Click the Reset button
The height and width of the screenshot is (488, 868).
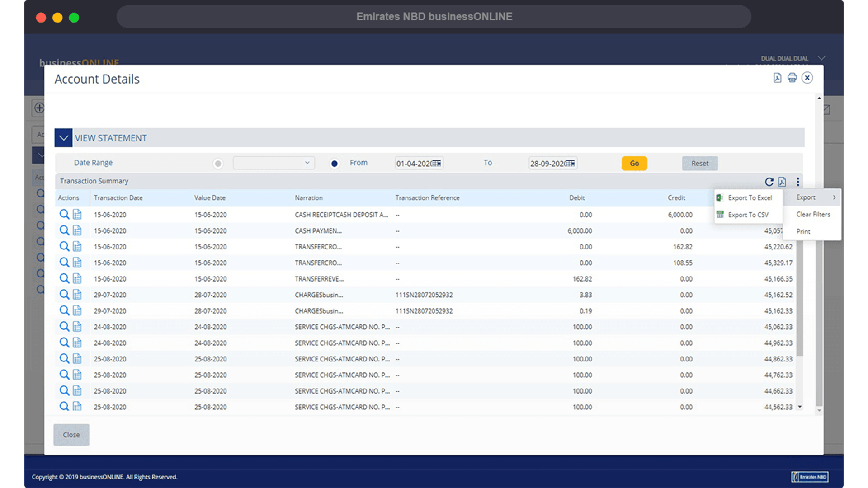point(699,164)
